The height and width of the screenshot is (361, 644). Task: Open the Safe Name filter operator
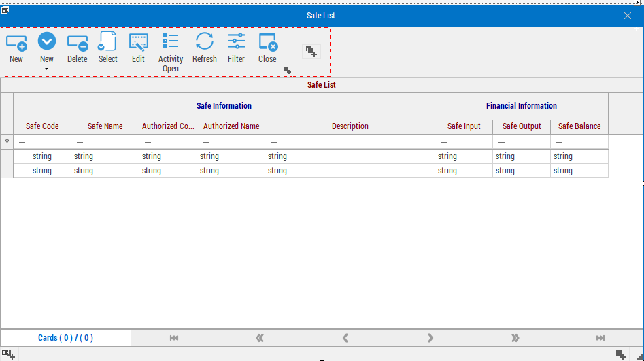pyautogui.click(x=80, y=141)
